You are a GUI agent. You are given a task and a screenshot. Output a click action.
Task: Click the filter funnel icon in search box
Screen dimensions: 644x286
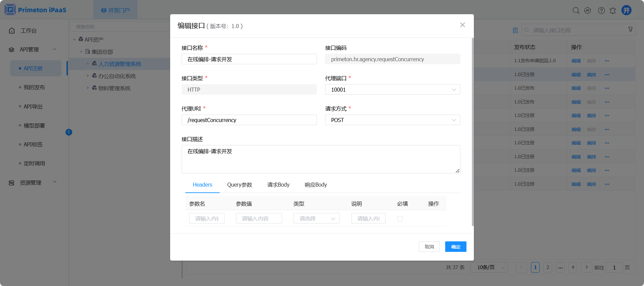point(630,30)
